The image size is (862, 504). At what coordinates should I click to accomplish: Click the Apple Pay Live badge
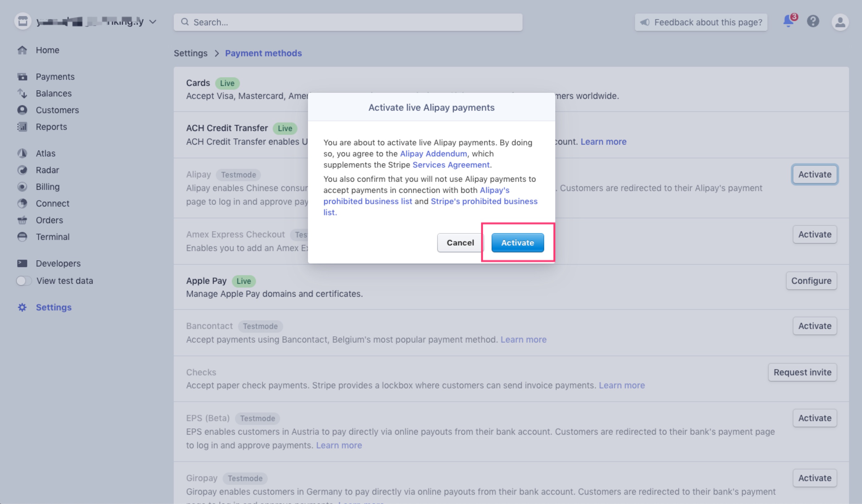[244, 281]
